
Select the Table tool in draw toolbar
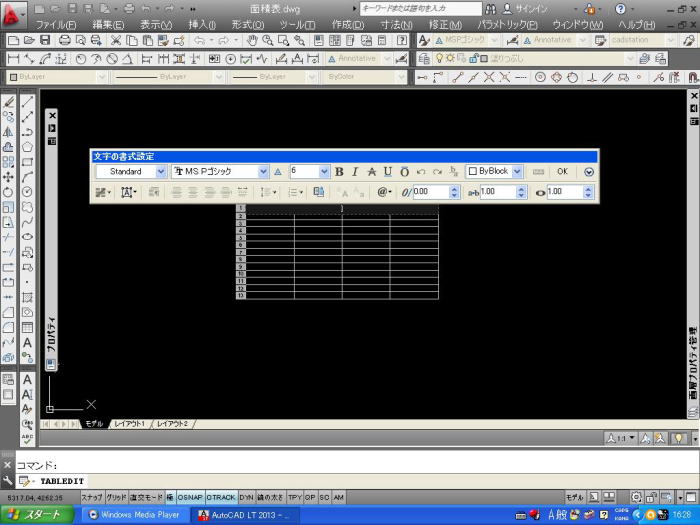click(28, 327)
